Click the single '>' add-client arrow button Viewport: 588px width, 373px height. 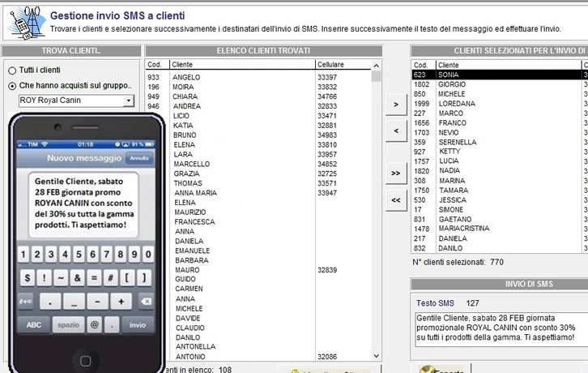point(396,105)
